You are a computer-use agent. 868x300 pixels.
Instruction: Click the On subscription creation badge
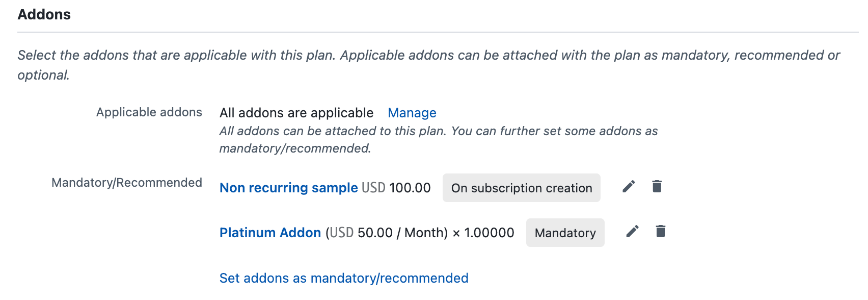tap(521, 188)
